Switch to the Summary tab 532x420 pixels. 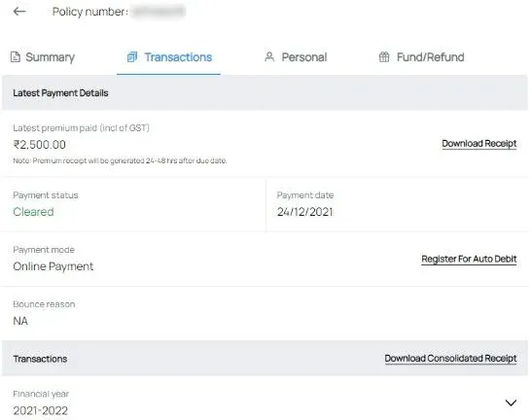pos(43,57)
